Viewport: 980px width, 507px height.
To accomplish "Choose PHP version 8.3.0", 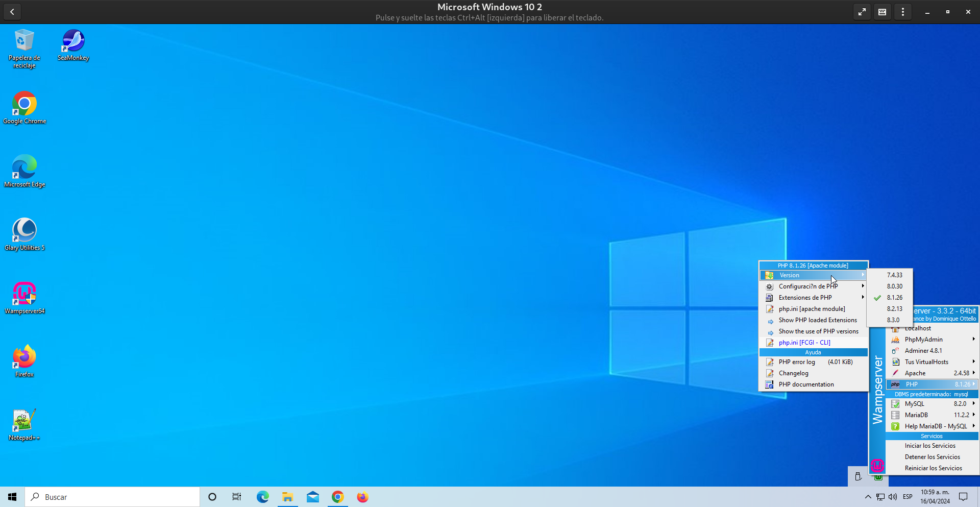I will pos(893,320).
